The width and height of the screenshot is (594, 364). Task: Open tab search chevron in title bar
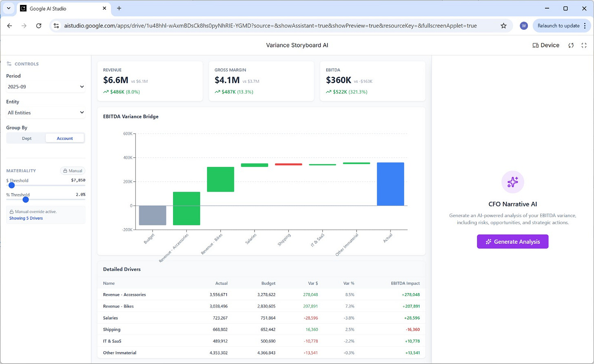(9, 8)
